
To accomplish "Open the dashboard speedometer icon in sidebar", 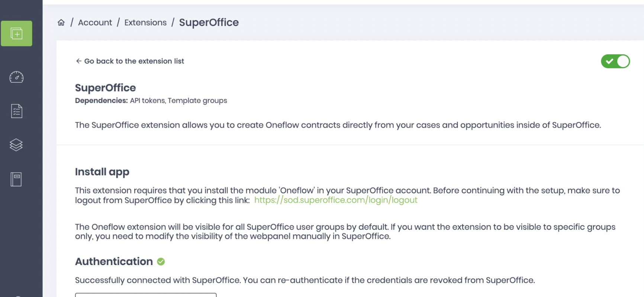I will [x=16, y=77].
